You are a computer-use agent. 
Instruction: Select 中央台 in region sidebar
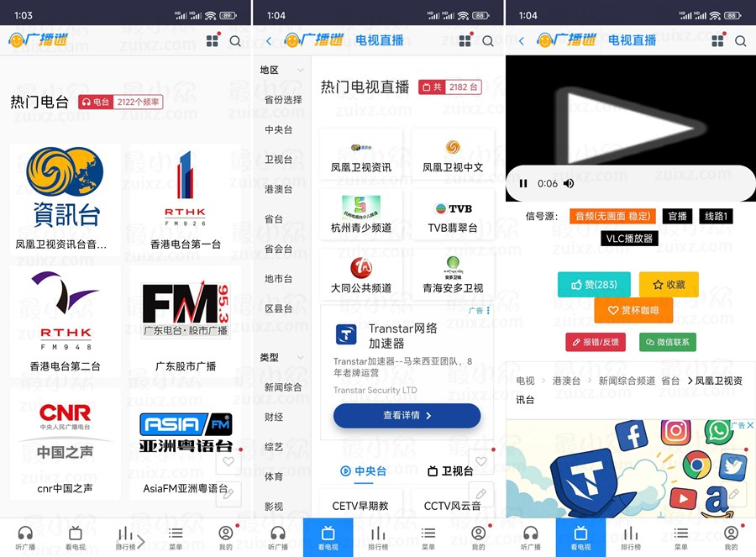pyautogui.click(x=278, y=129)
